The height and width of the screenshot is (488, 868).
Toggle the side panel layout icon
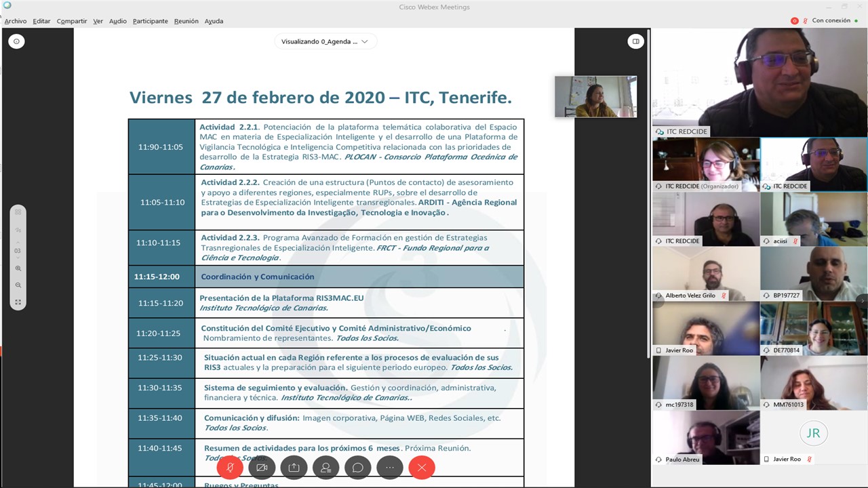pos(635,41)
